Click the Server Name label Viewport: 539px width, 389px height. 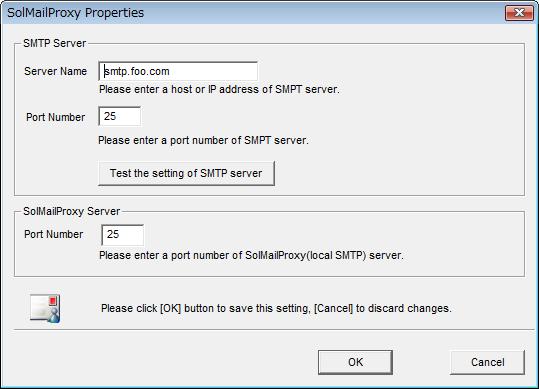tap(55, 71)
